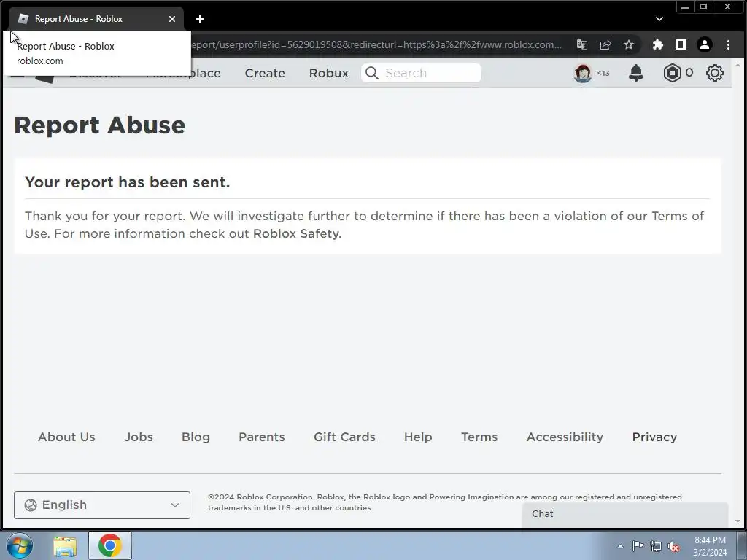Click the magnifier search icon
The image size is (747, 560).
coord(372,73)
